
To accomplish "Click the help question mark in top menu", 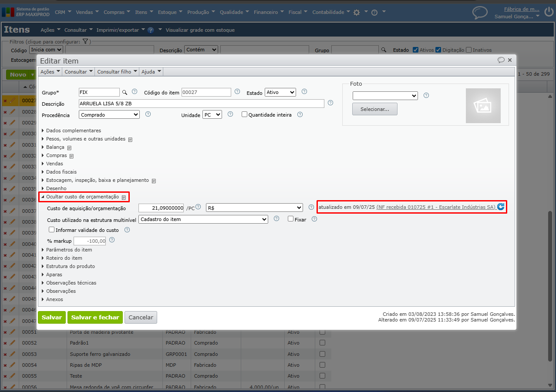I will (x=374, y=13).
